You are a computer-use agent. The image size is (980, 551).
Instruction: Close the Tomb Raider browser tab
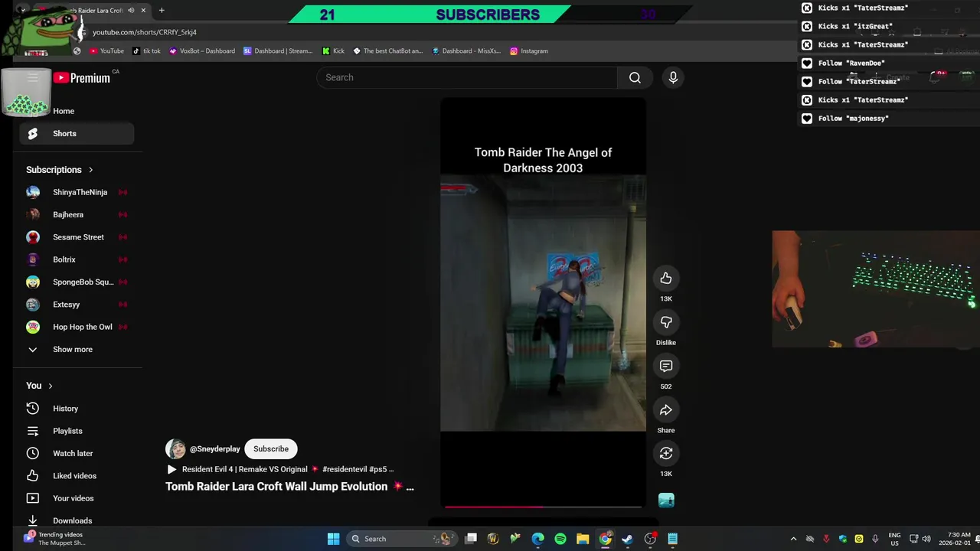pyautogui.click(x=143, y=11)
